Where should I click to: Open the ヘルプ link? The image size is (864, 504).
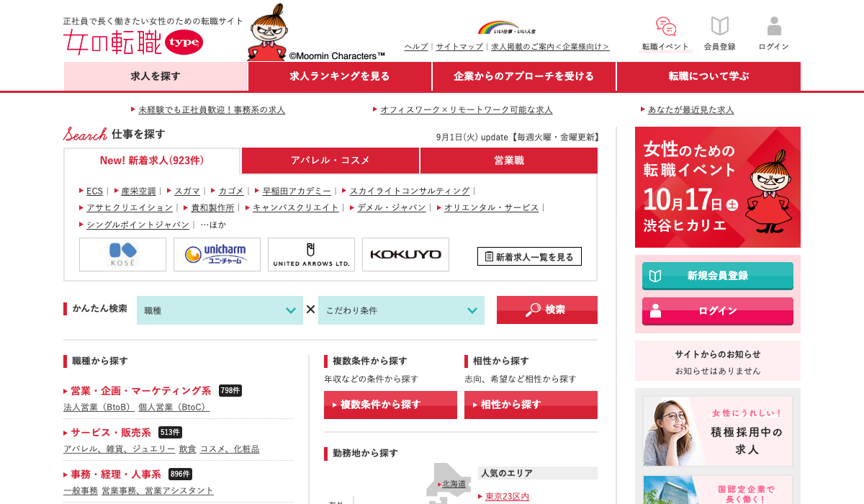(416, 47)
